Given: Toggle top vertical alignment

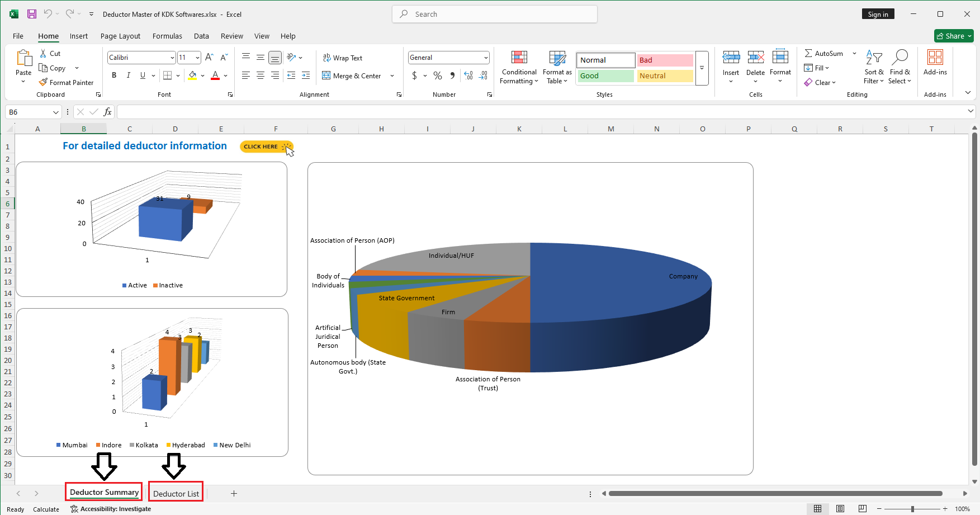Looking at the screenshot, I should (x=246, y=57).
